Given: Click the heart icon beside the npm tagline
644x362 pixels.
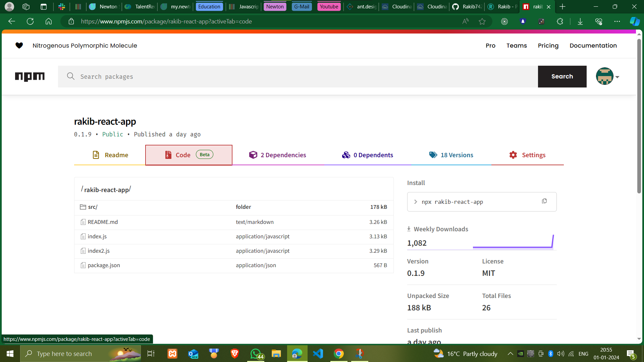Looking at the screenshot, I should (x=19, y=46).
